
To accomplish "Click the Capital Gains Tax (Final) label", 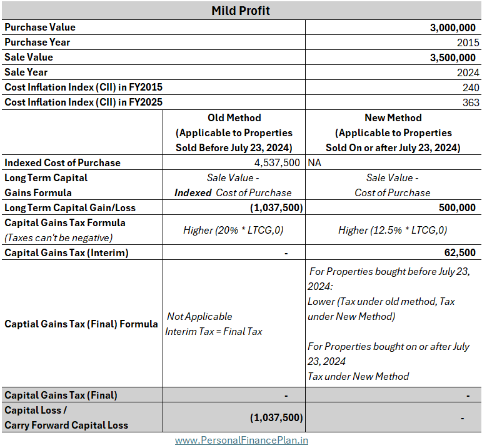I will [x=61, y=395].
